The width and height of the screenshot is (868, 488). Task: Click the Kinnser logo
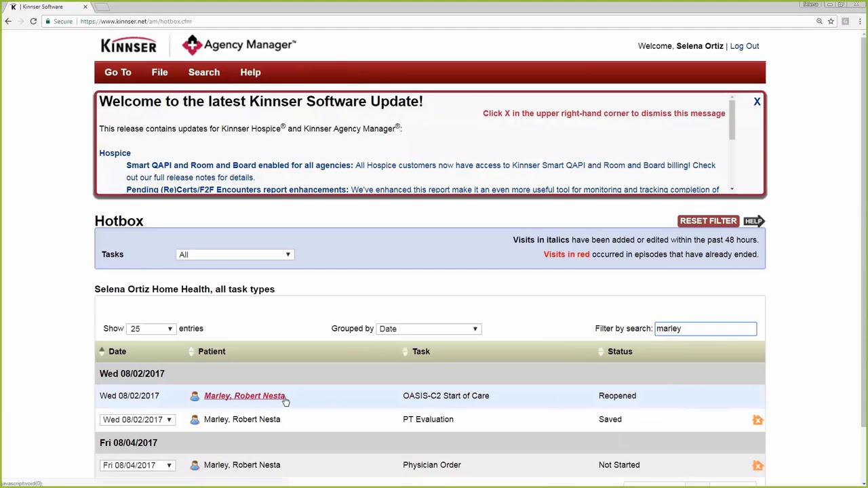point(128,45)
